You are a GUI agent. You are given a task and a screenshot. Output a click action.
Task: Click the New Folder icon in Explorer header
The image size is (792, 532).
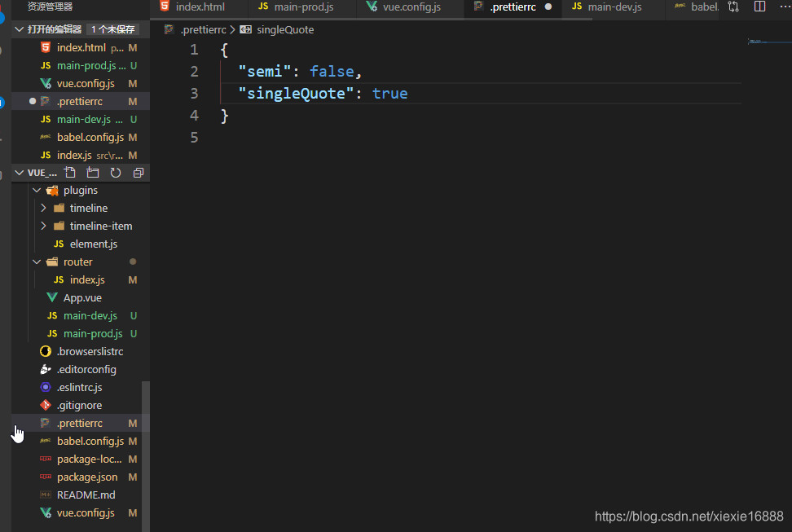pyautogui.click(x=92, y=172)
